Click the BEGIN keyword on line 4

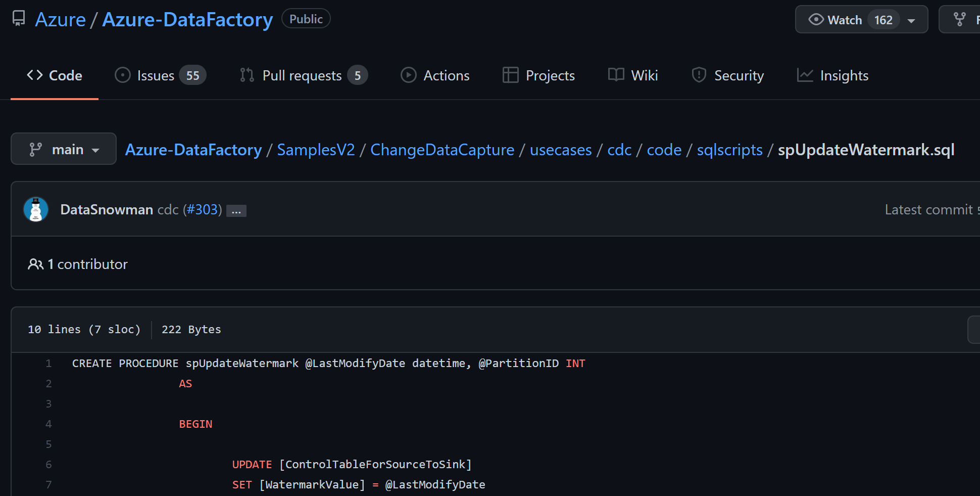[195, 424]
